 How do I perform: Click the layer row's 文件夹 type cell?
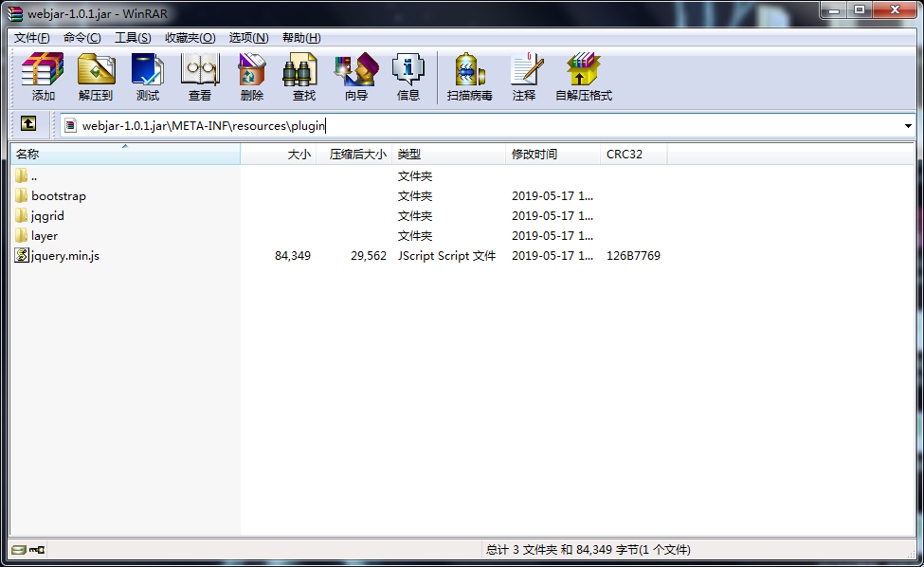point(415,236)
